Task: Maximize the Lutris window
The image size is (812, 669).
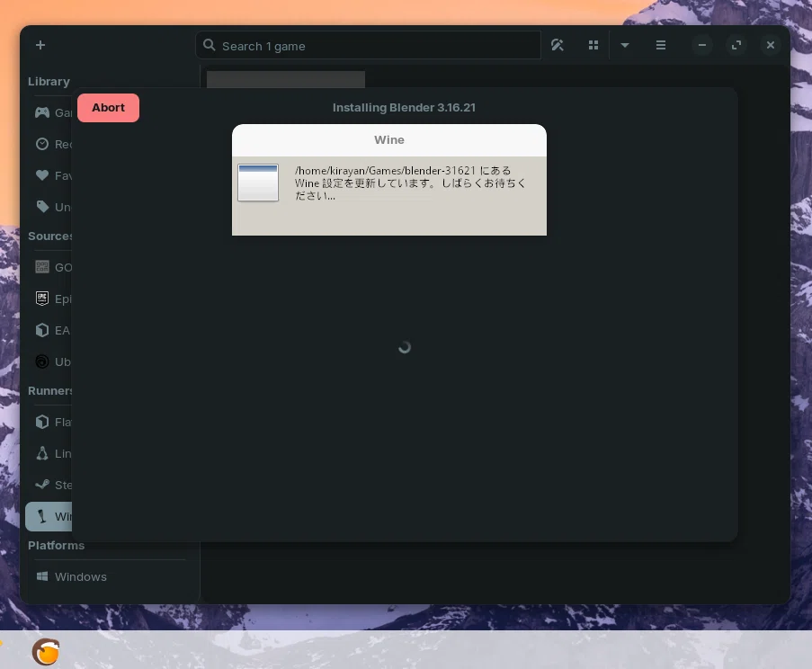Action: [x=736, y=45]
